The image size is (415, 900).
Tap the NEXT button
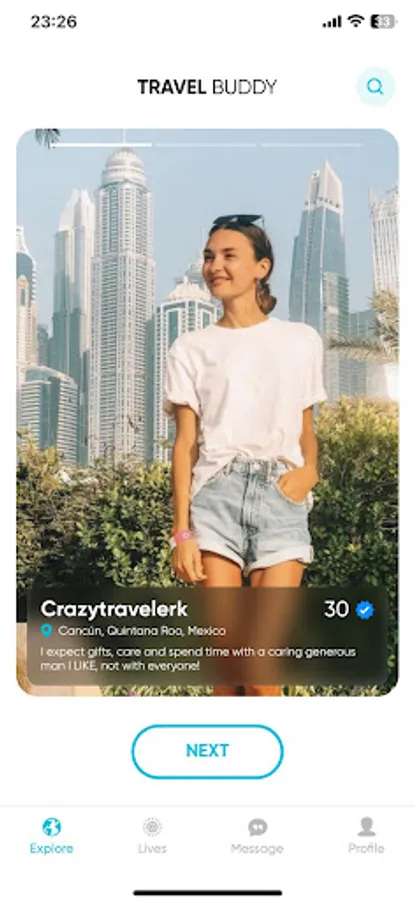207,751
